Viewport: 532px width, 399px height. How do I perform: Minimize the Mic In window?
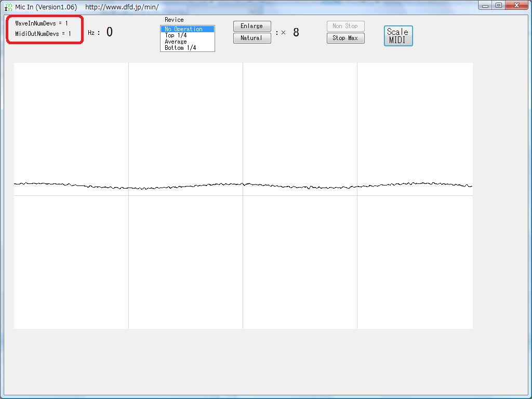pyautogui.click(x=485, y=6)
